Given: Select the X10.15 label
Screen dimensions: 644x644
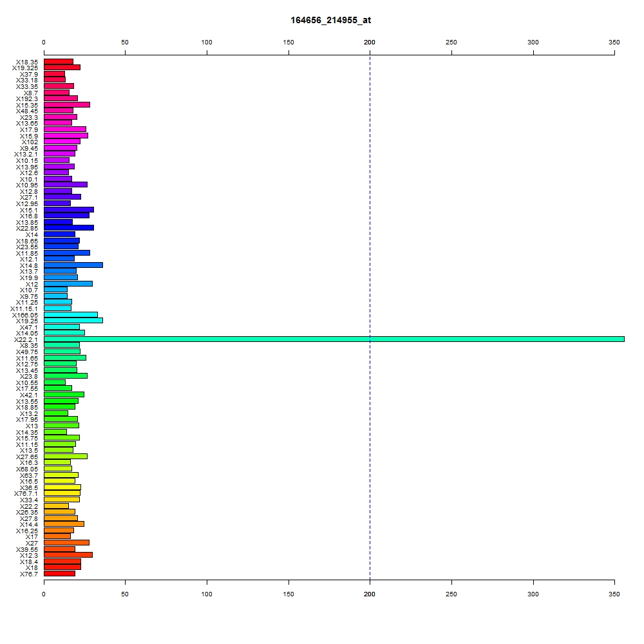Looking at the screenshot, I should 27,160.
